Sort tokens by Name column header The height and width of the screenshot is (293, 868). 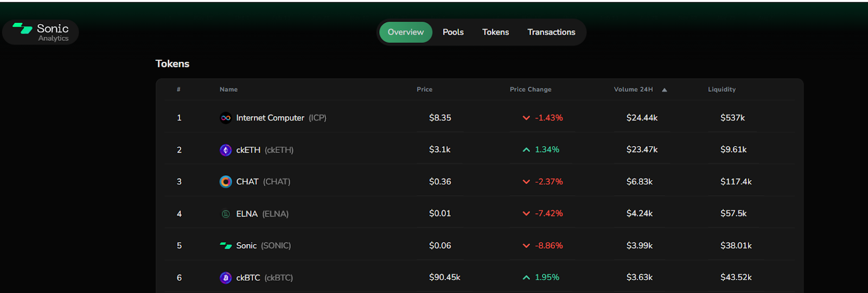(228, 90)
